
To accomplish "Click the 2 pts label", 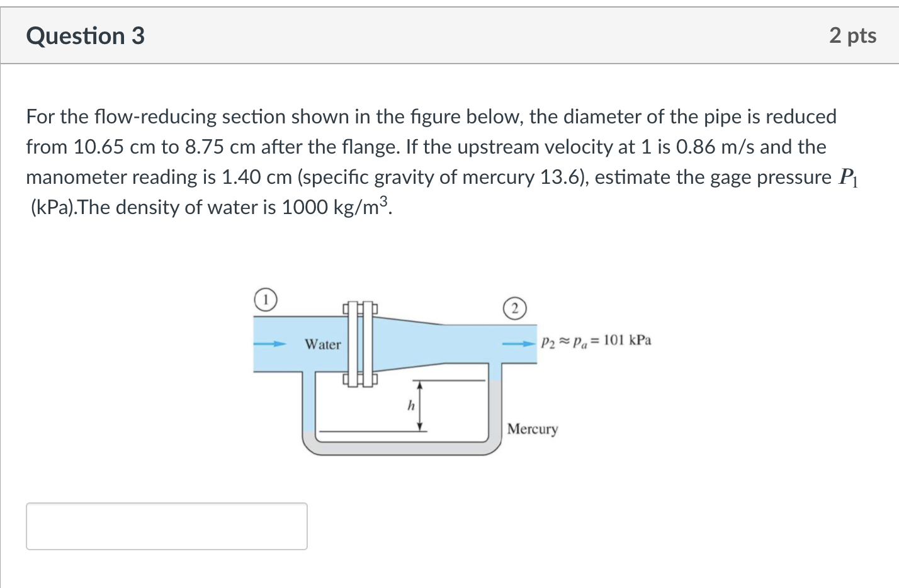I will point(853,36).
